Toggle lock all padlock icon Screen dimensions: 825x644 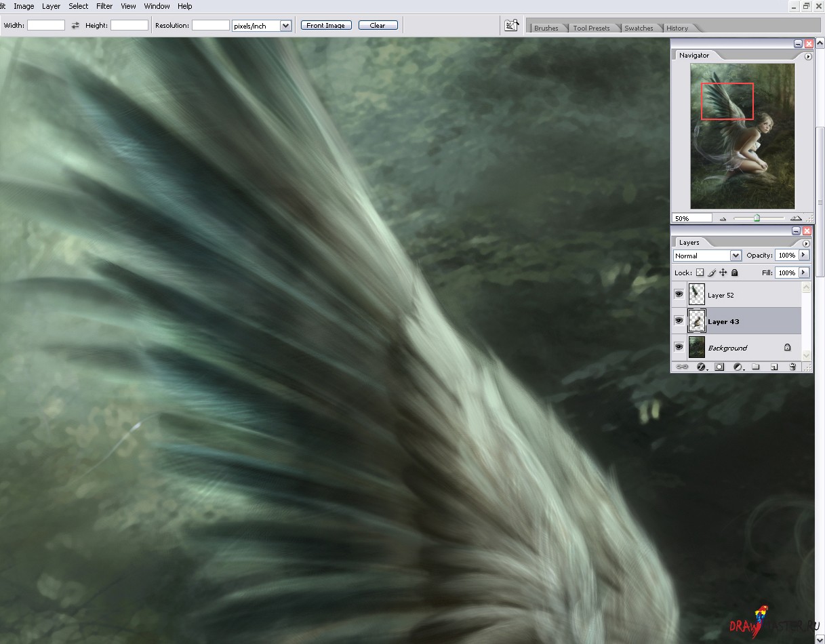tap(734, 273)
